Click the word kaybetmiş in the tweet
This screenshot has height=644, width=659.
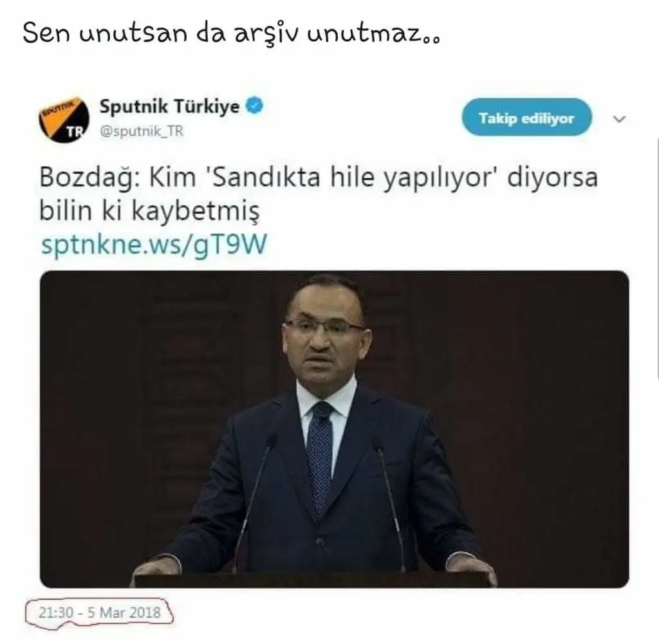pyautogui.click(x=196, y=210)
